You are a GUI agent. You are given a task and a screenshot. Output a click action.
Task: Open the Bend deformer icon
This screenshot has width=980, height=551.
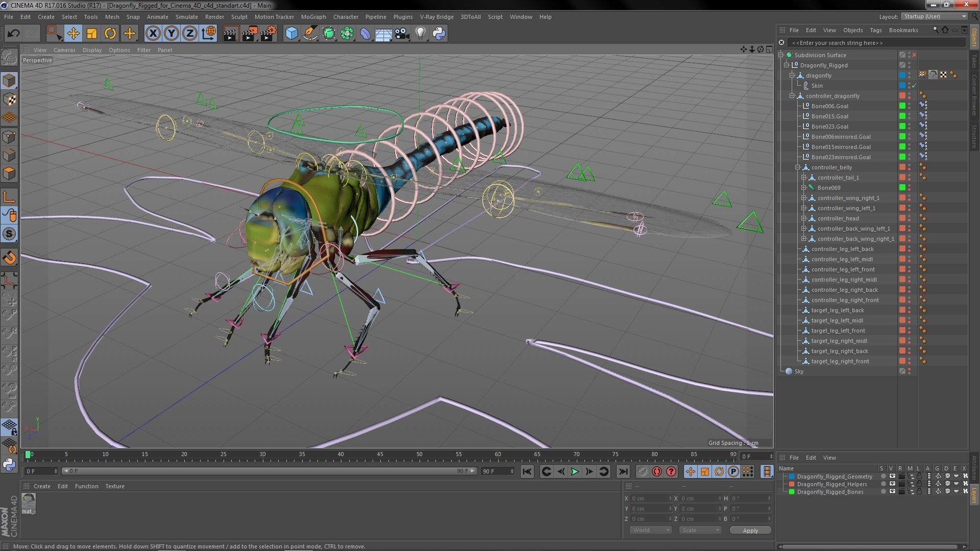[x=365, y=34]
